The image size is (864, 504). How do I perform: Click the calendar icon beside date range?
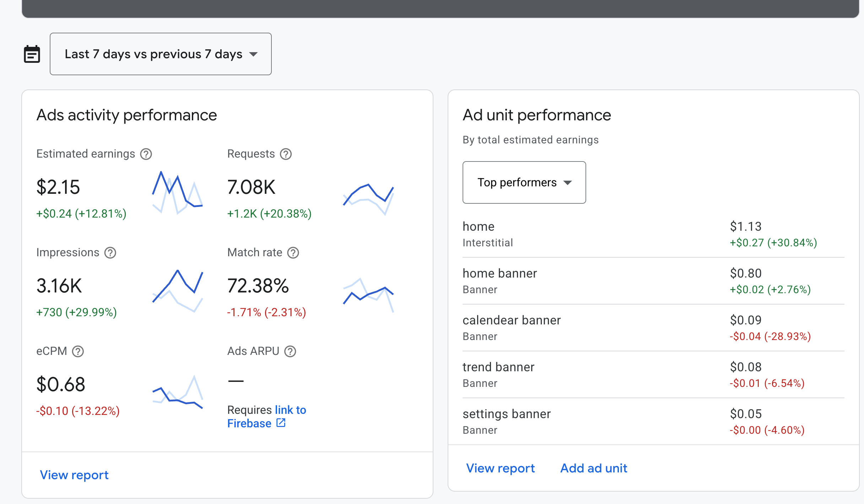coord(32,54)
